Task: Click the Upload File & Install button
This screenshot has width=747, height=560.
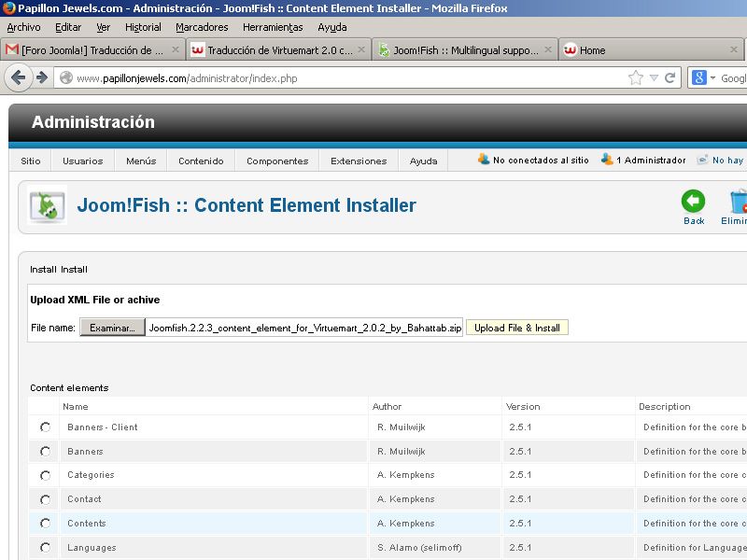Action: (x=517, y=328)
